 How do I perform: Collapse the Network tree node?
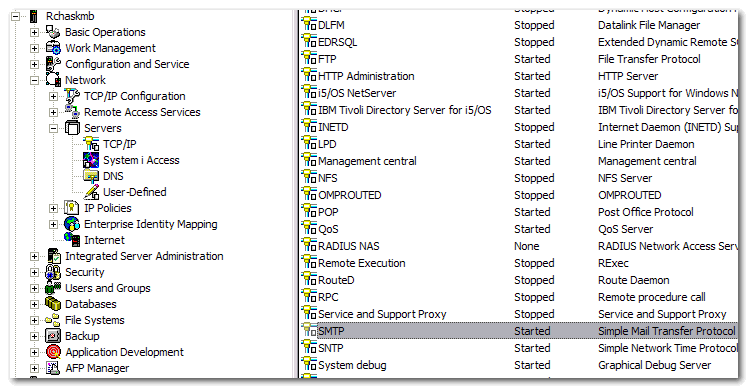coord(34,80)
